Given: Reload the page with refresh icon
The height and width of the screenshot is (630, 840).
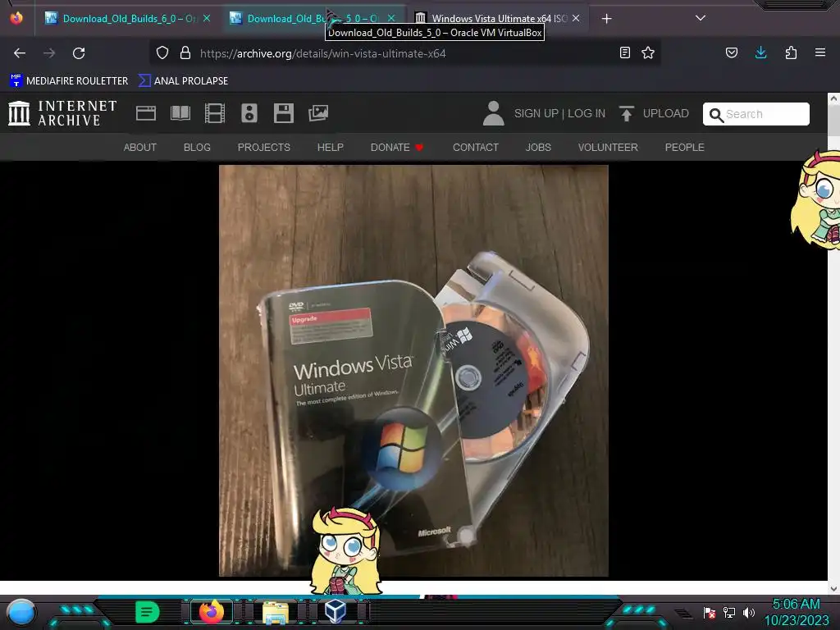Looking at the screenshot, I should [79, 53].
